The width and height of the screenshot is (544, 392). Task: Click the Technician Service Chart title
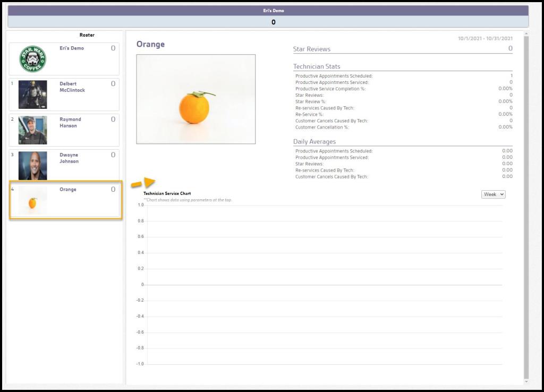(167, 194)
